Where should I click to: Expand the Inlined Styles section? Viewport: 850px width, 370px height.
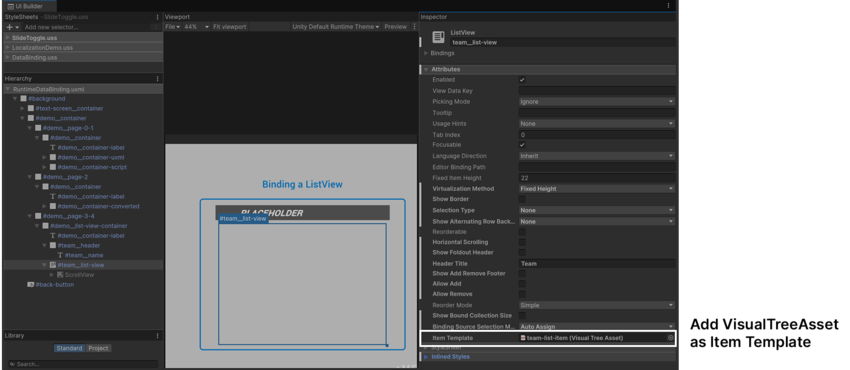click(426, 356)
